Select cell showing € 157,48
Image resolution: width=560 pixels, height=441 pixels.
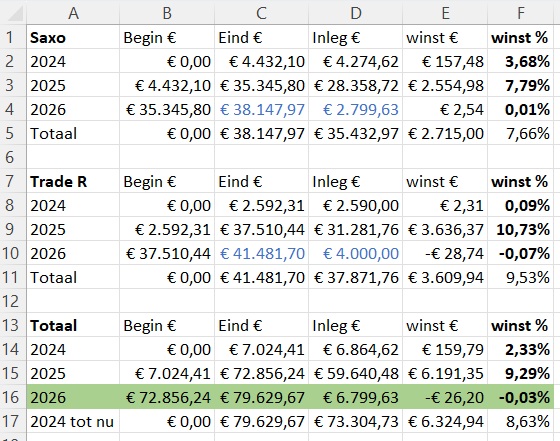click(445, 61)
